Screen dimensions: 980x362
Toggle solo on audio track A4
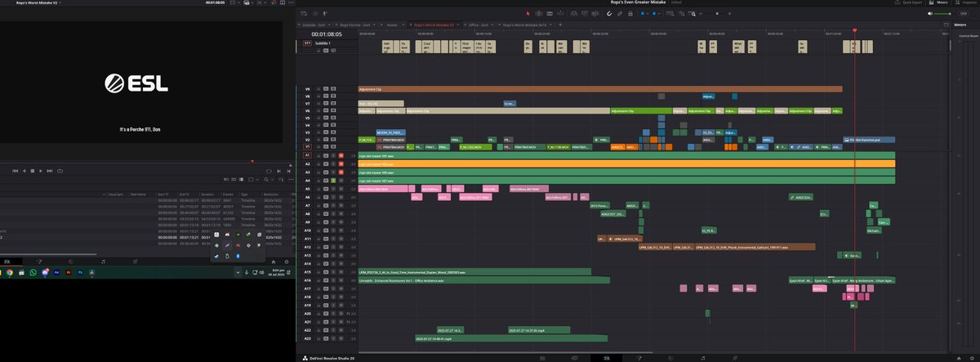pos(333,181)
